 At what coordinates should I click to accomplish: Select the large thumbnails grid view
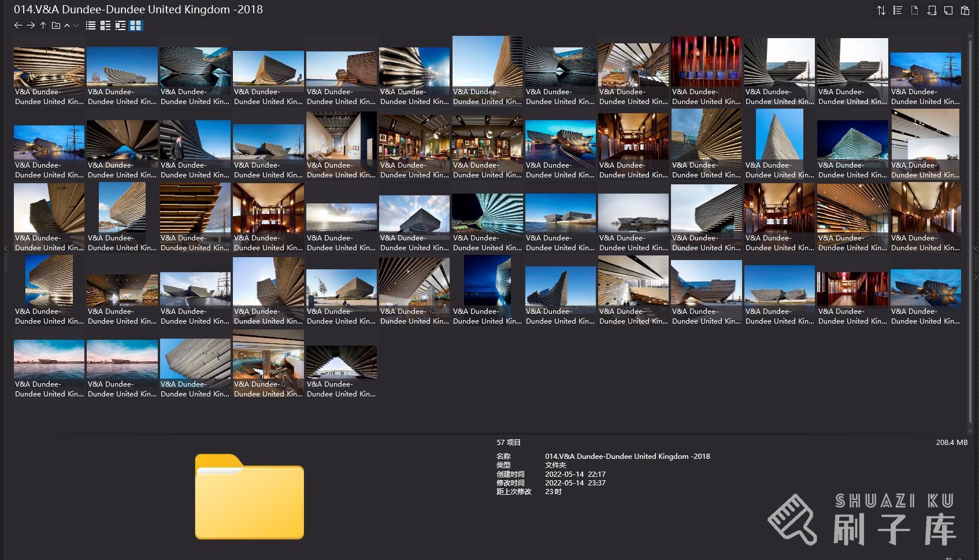135,25
